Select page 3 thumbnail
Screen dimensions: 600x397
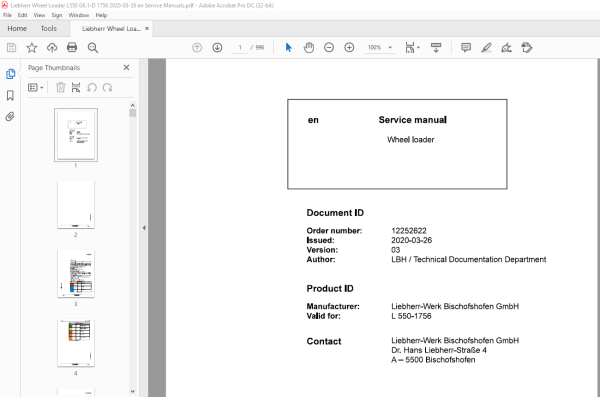point(76,274)
